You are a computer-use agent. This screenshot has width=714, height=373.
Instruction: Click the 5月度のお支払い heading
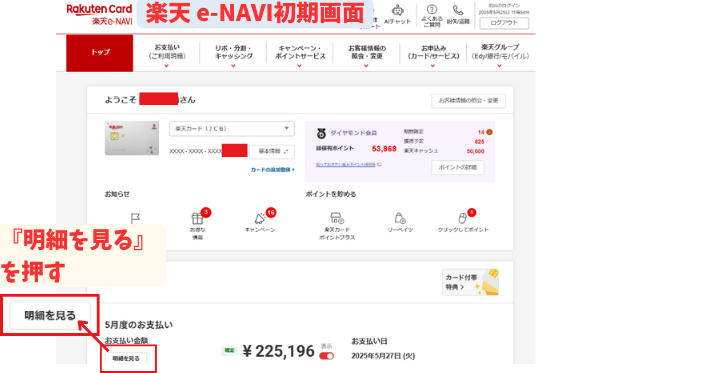click(x=139, y=325)
